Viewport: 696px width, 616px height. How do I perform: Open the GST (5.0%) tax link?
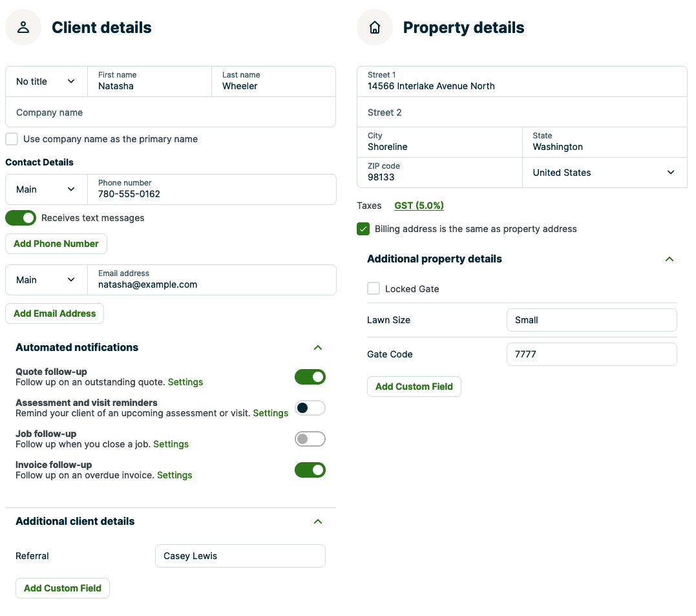coord(419,206)
